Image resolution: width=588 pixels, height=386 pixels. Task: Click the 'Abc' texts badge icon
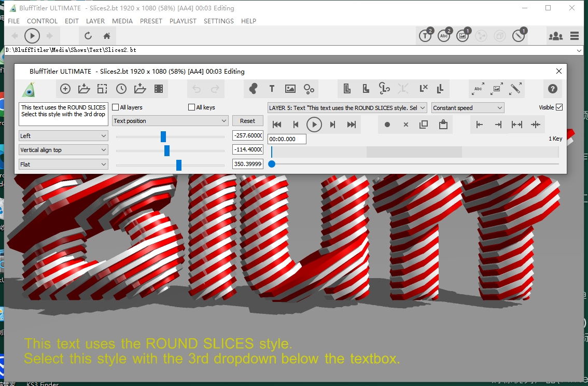444,35
